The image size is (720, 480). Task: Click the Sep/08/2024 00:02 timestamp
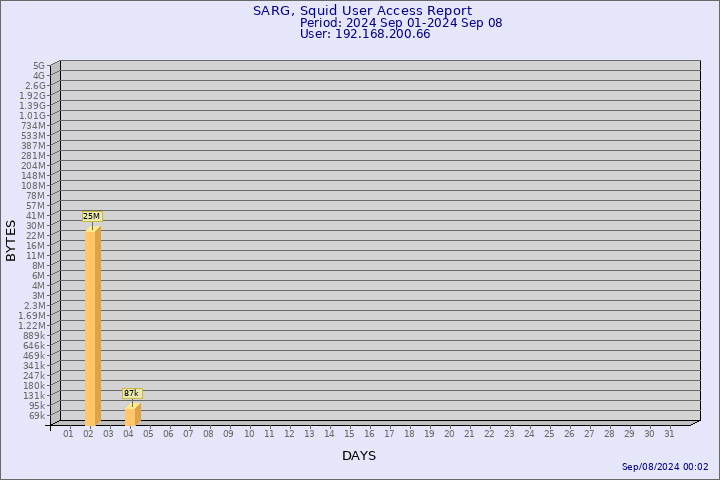pos(665,467)
